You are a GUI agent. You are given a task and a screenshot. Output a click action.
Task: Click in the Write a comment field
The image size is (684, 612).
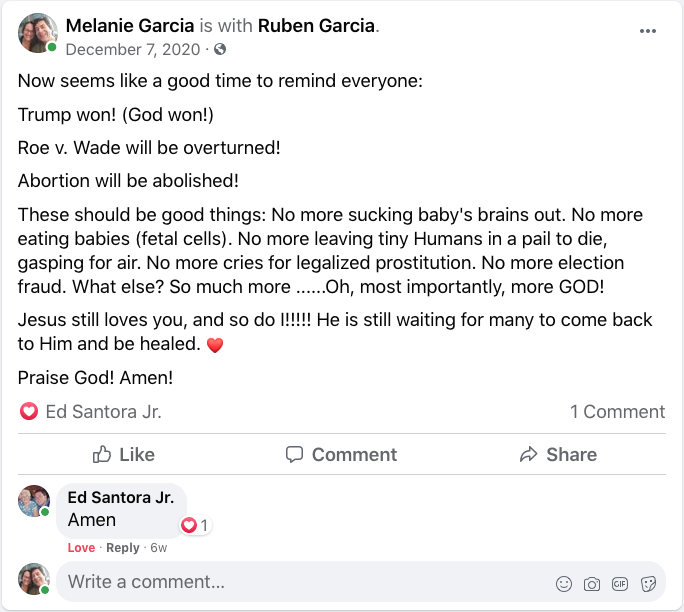coord(300,581)
